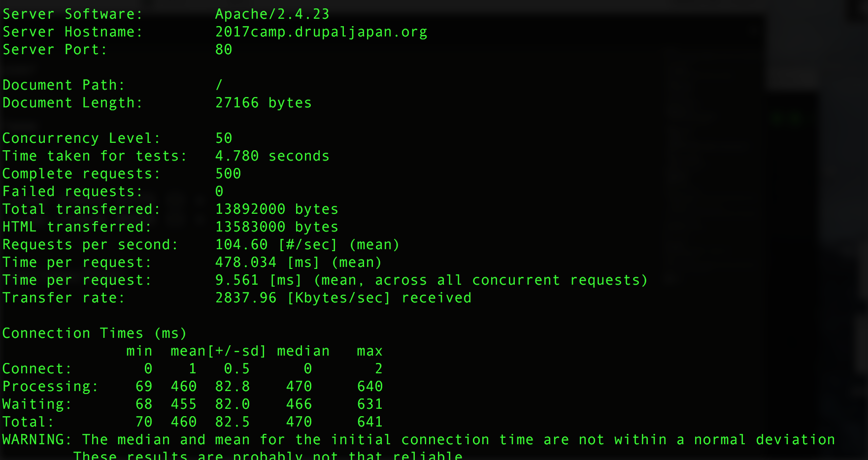Viewport: 868px width, 460px height.
Task: Select the 104.60 requests per second value
Action: click(241, 245)
